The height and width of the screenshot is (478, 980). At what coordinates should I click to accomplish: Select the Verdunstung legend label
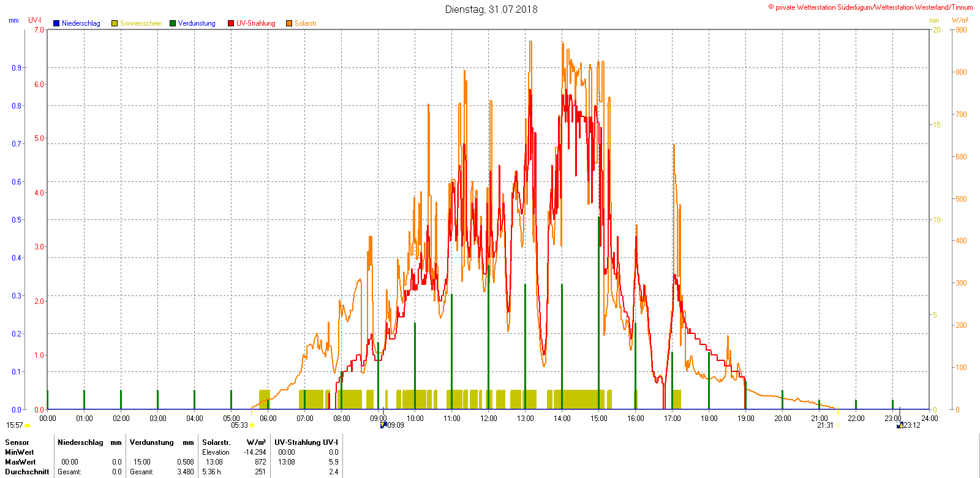point(197,23)
